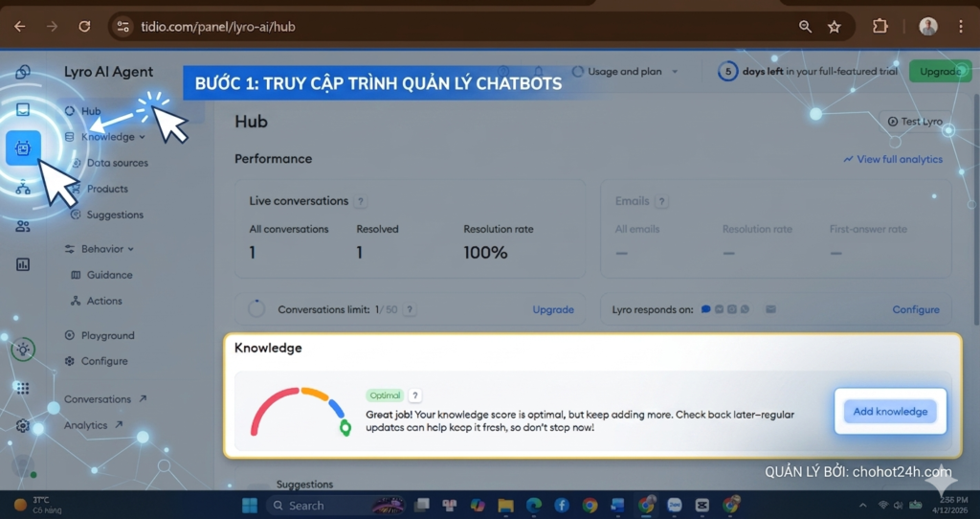Screen dimensions: 980x519
Task: Click the lightbulb tips icon
Action: [x=23, y=350]
